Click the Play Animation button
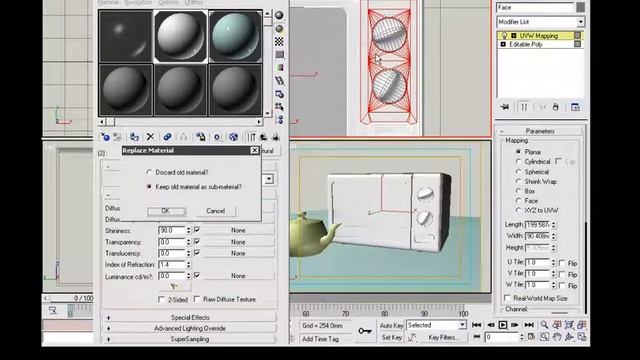Image resolution: width=640 pixels, height=360 pixels. point(502,325)
